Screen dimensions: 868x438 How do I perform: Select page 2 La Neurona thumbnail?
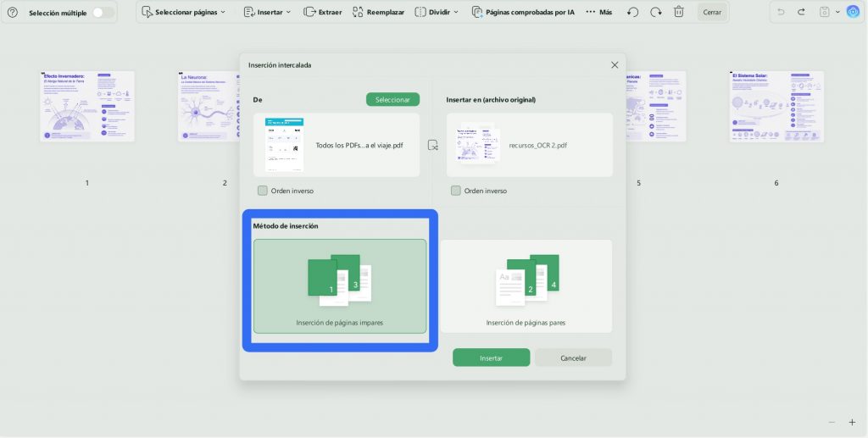(209, 106)
